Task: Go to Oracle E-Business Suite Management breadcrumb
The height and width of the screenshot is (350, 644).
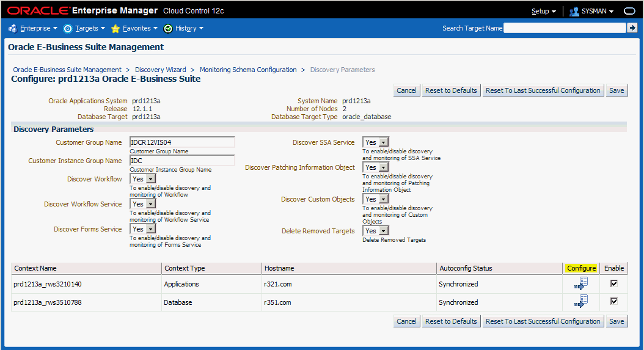Action: coord(67,70)
